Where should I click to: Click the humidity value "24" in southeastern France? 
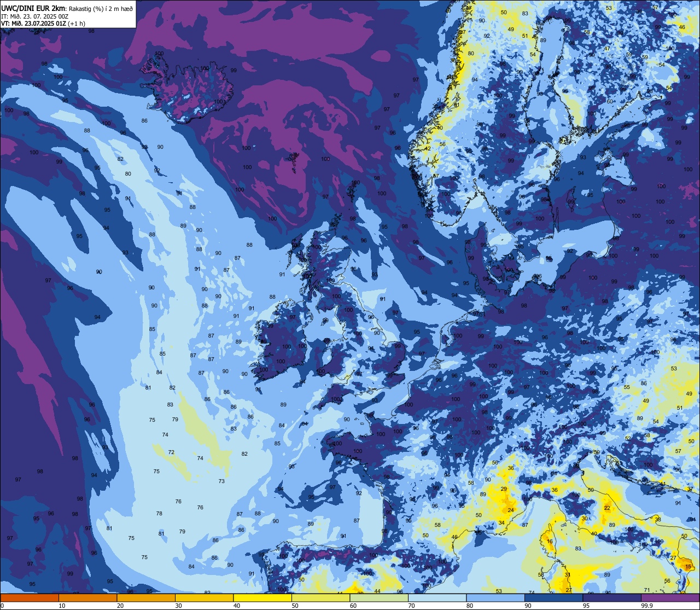pos(511,510)
